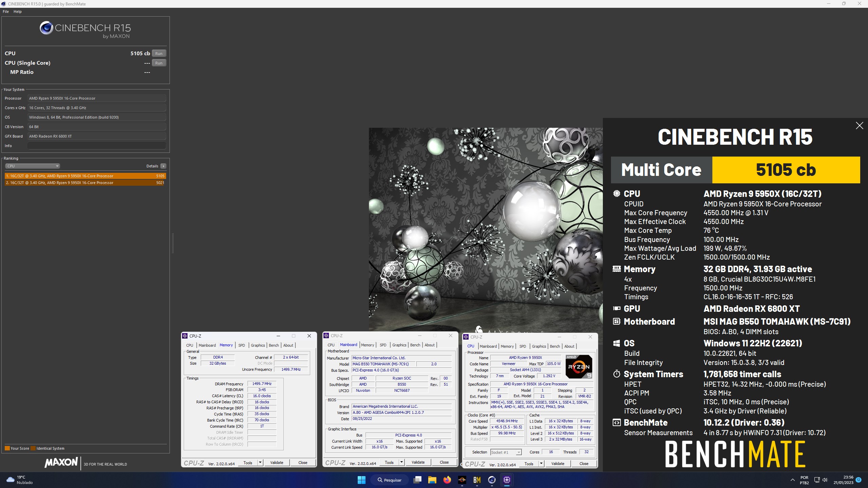Switch to Bench tab in Mainboard CPU-Z window
Screen dimensions: 868x488
click(x=415, y=345)
